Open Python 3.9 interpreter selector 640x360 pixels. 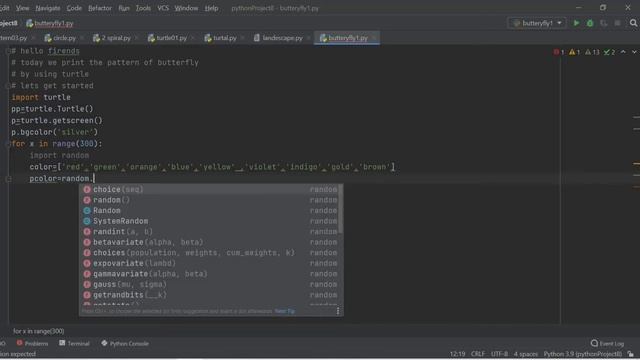point(583,354)
